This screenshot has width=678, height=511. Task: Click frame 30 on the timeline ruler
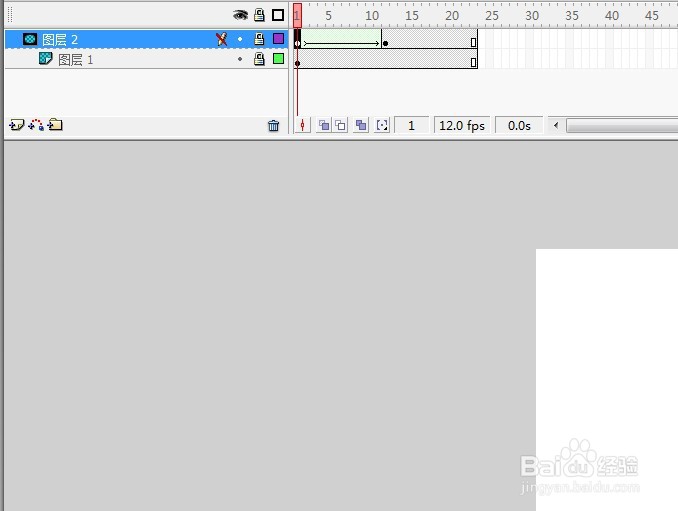tap(532, 16)
